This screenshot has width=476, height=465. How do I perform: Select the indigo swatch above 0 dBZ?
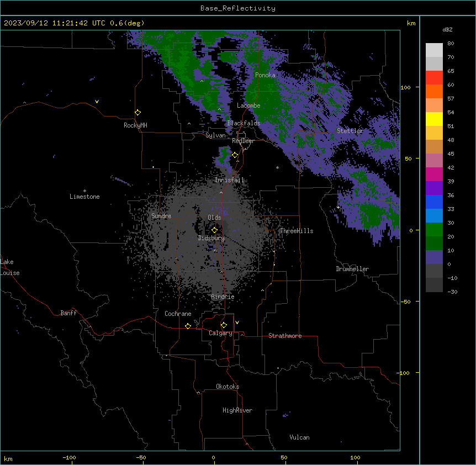point(434,257)
